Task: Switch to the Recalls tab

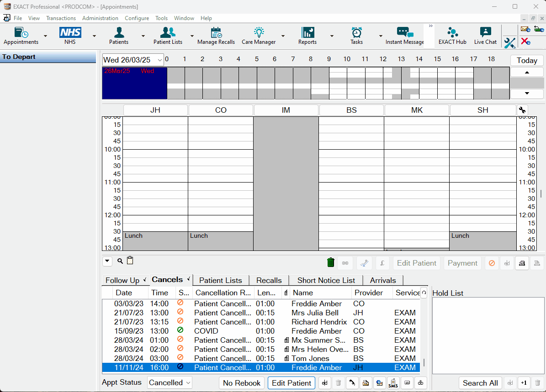Action: click(x=269, y=280)
